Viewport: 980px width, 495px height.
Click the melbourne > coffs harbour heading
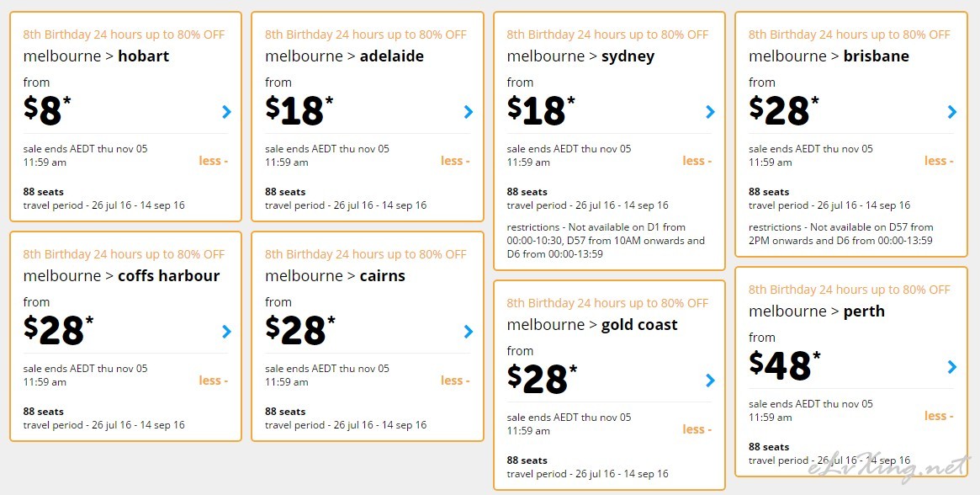click(121, 276)
